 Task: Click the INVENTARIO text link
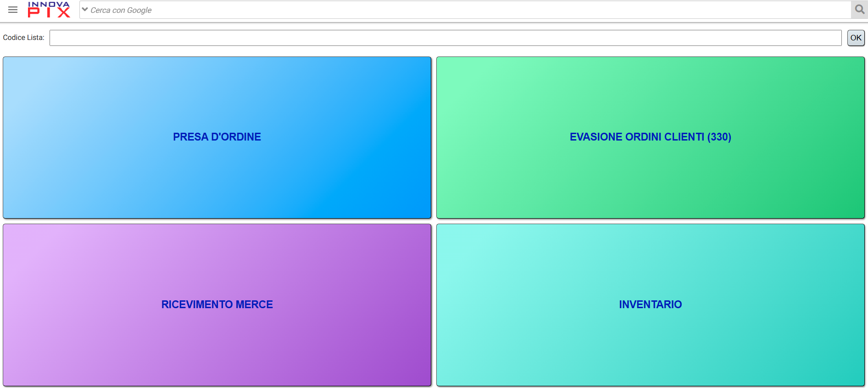tap(650, 304)
